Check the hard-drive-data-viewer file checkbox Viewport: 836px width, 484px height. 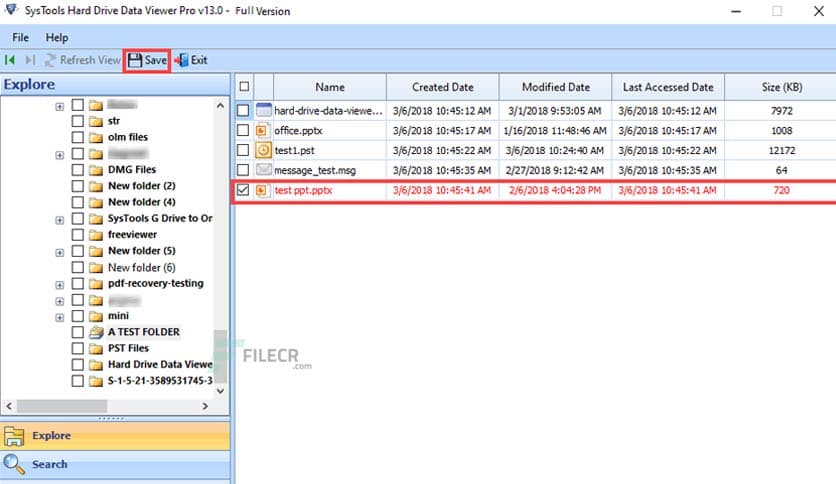point(243,110)
